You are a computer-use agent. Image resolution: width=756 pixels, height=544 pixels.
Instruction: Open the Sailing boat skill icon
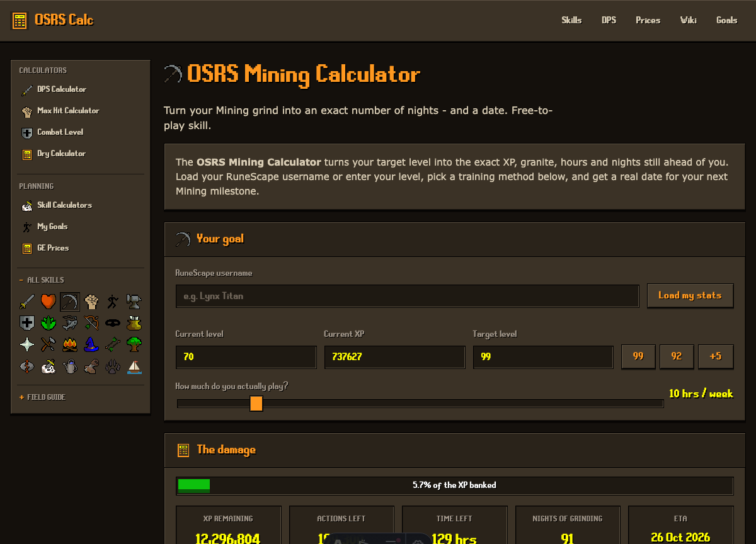(134, 366)
